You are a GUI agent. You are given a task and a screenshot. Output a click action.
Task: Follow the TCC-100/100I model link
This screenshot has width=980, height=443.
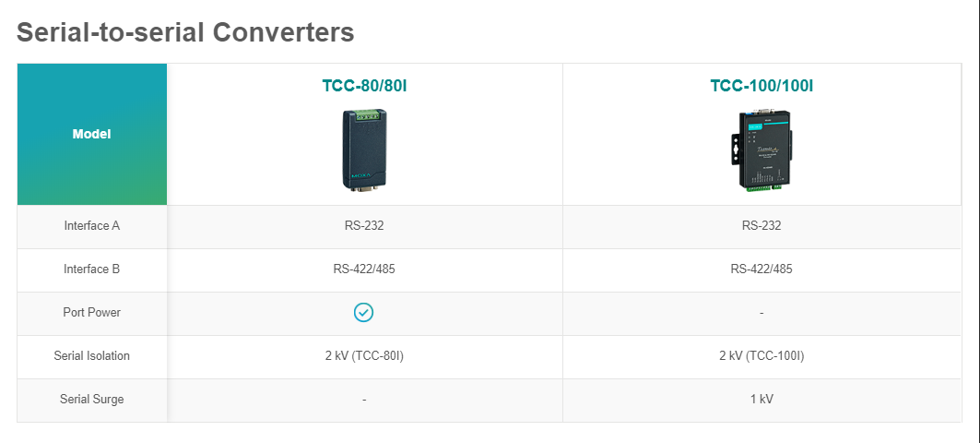pos(762,86)
